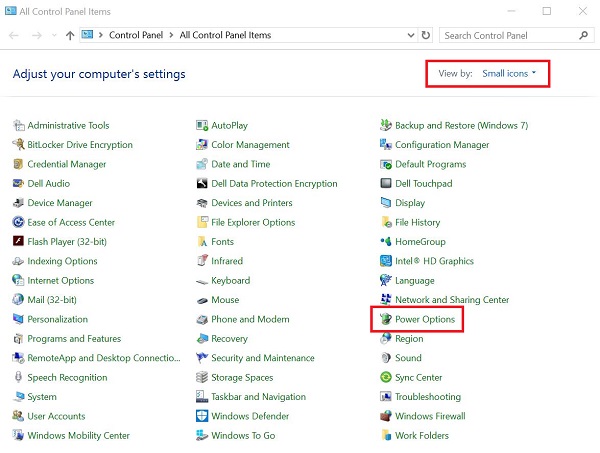This screenshot has height=453, width=600.
Task: Click the Windows Firewall icon
Action: pos(385,417)
